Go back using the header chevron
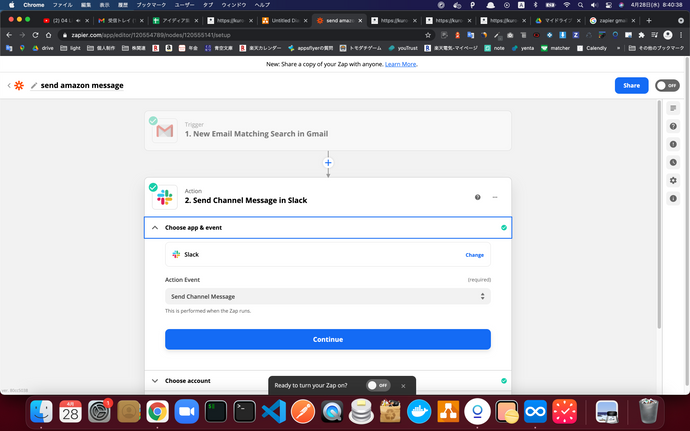This screenshot has height=431, width=690. (x=9, y=85)
